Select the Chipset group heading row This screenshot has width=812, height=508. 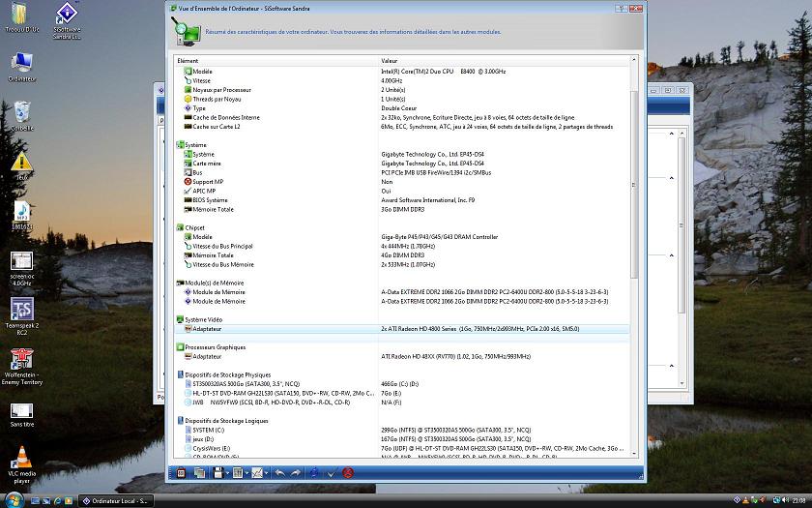[402, 228]
